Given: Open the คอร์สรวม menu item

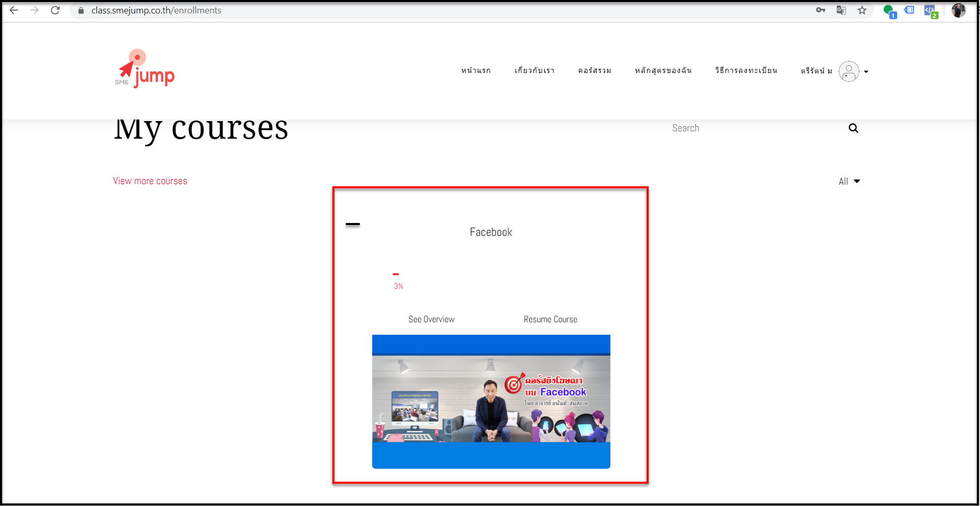Looking at the screenshot, I should pos(594,70).
